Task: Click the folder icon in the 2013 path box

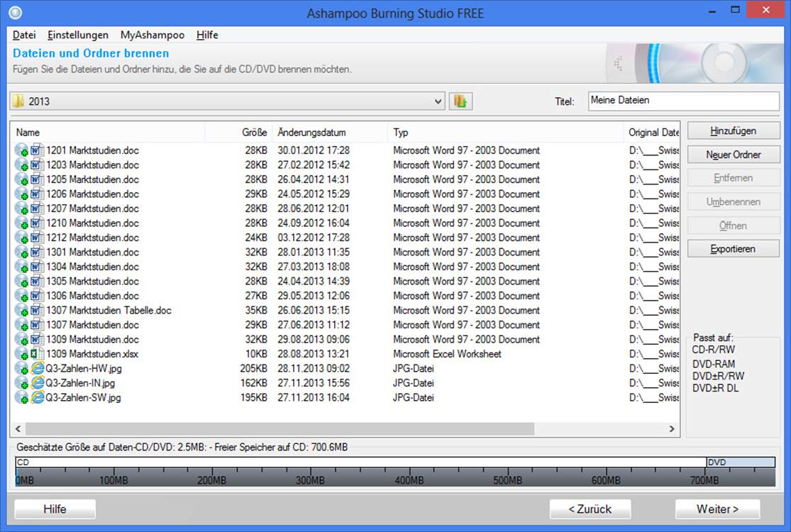Action: 18,101
